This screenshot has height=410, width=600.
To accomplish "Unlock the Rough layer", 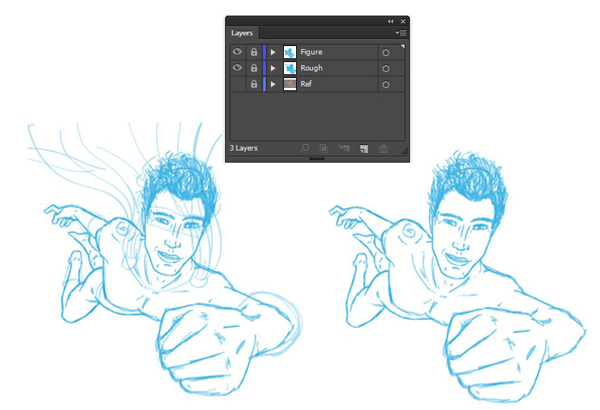I will [x=254, y=68].
